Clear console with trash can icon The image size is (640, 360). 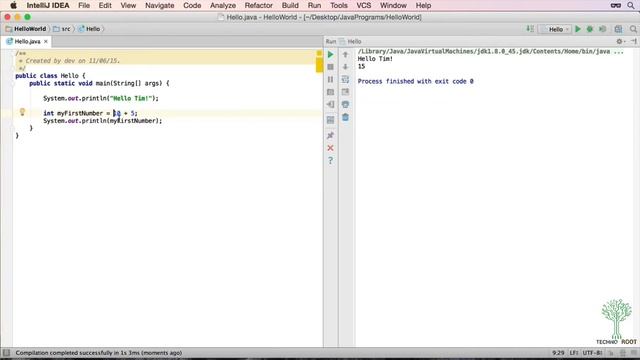pos(345,118)
